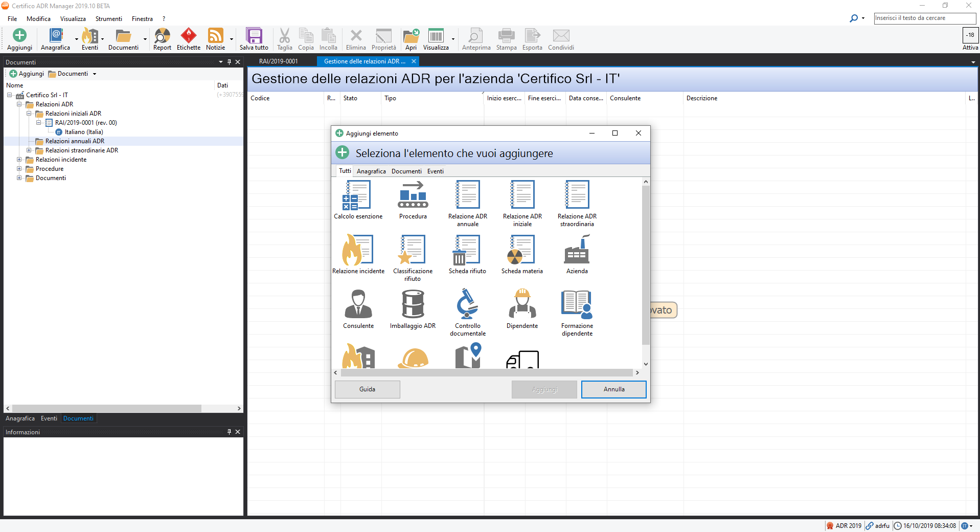
Task: Click the Etichette toolbar icon
Action: point(189,39)
